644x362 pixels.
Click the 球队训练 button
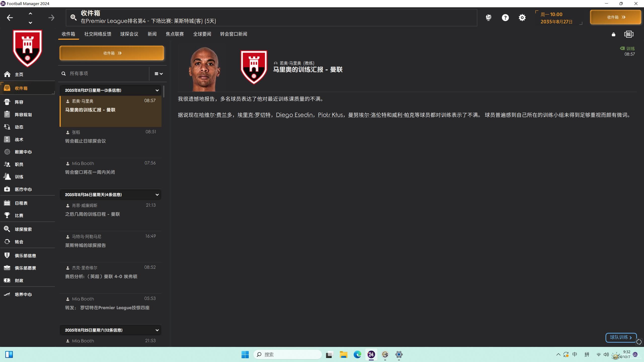click(621, 337)
